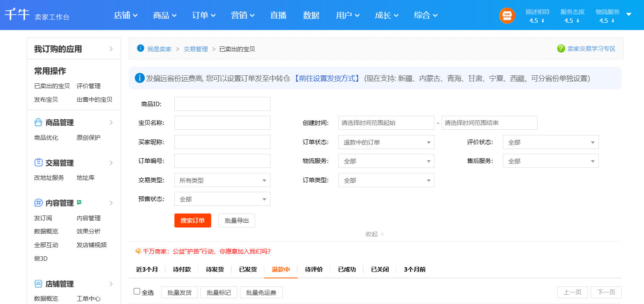Switch to the 已发货 tab

tap(248, 270)
